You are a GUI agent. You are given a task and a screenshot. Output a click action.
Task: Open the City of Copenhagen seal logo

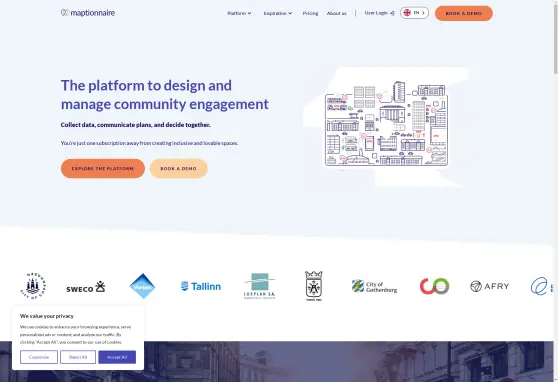33,286
